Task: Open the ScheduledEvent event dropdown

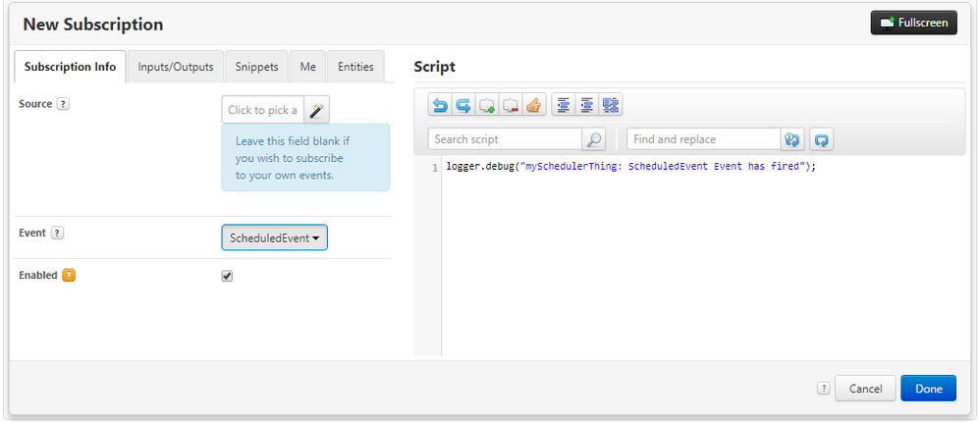Action: pos(275,237)
